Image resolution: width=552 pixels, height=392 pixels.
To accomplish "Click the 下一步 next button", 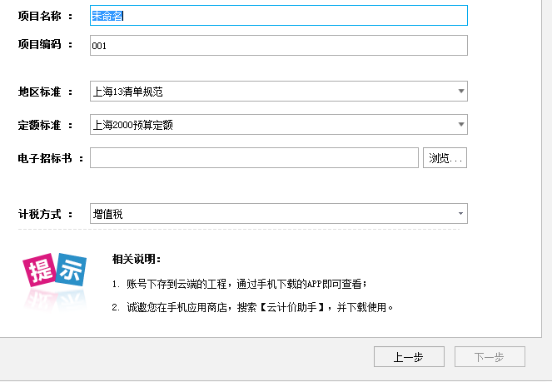I will (490, 357).
